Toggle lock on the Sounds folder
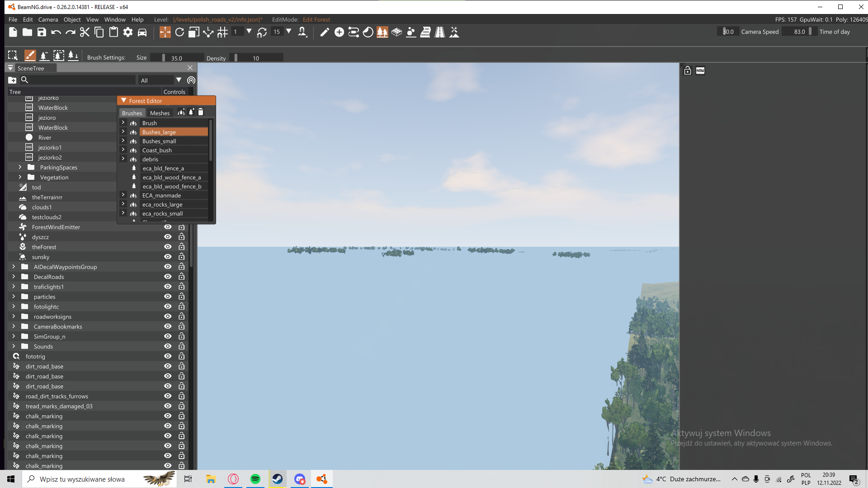The height and width of the screenshot is (488, 868). tap(181, 346)
